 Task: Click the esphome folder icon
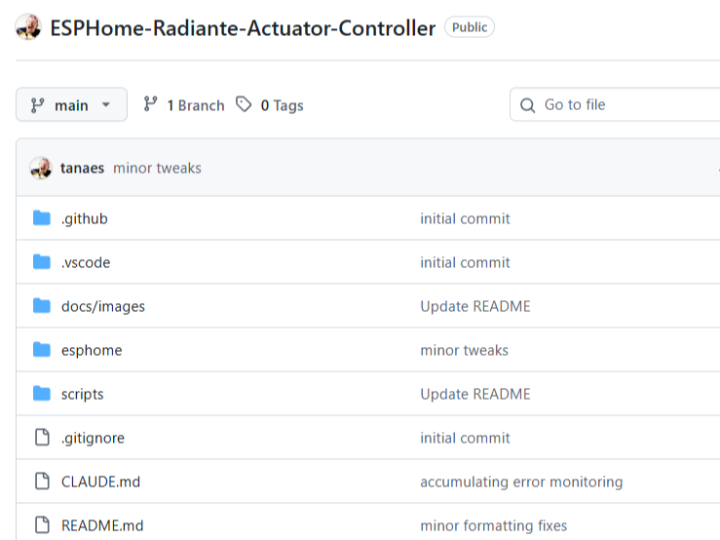click(x=42, y=350)
